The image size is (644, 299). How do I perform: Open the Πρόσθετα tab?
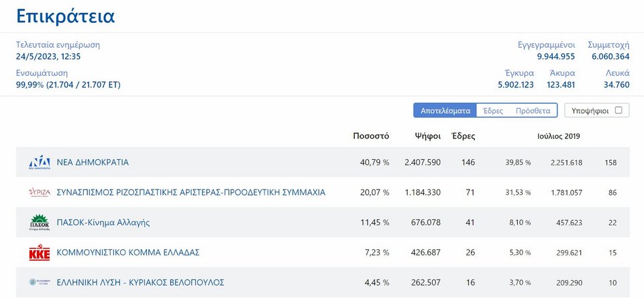pos(533,111)
